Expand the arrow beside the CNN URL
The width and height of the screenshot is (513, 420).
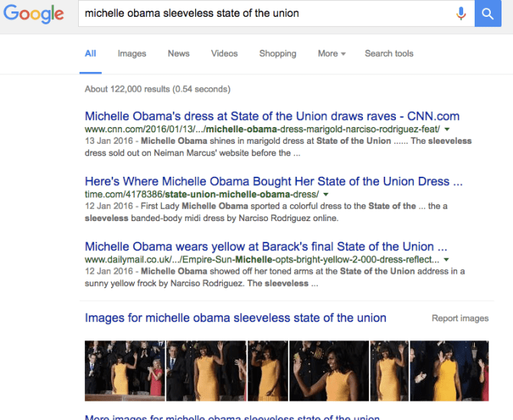click(x=446, y=130)
